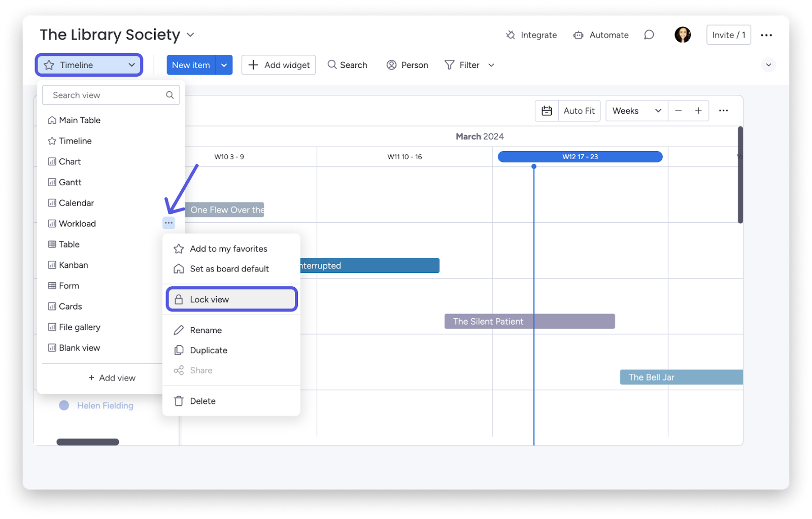The image size is (812, 519).
Task: Select Add to my favorites option
Action: tap(228, 249)
